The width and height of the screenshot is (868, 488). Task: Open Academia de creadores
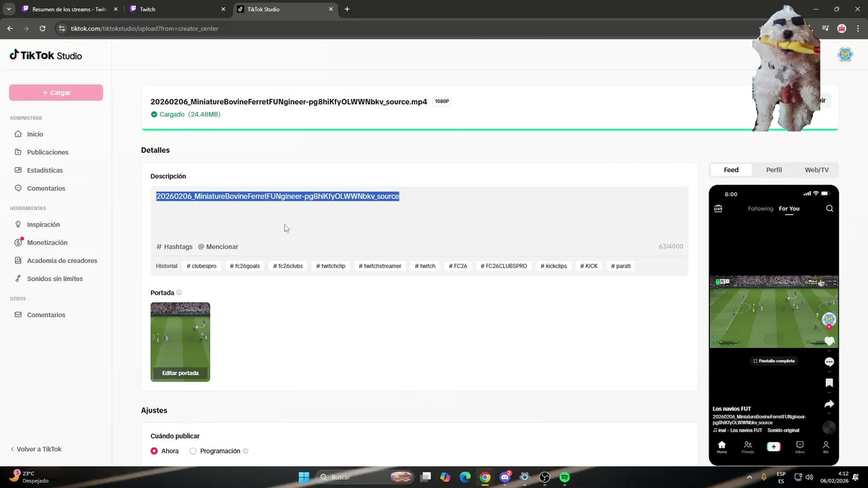[x=56, y=261]
